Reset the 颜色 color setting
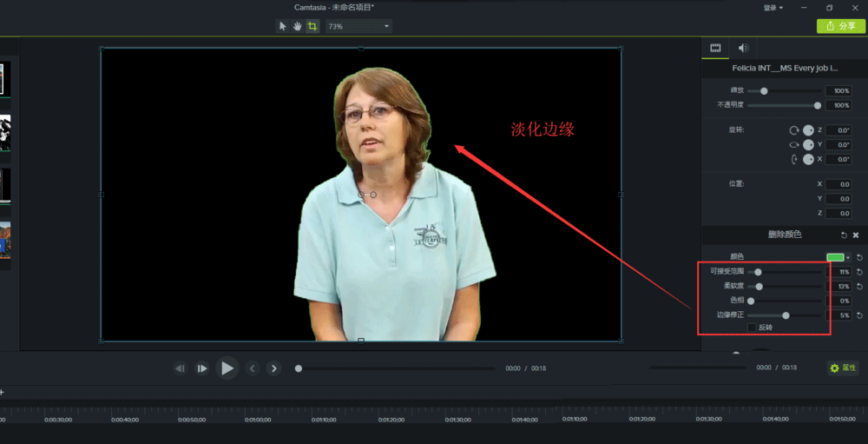868x444 pixels. click(859, 257)
